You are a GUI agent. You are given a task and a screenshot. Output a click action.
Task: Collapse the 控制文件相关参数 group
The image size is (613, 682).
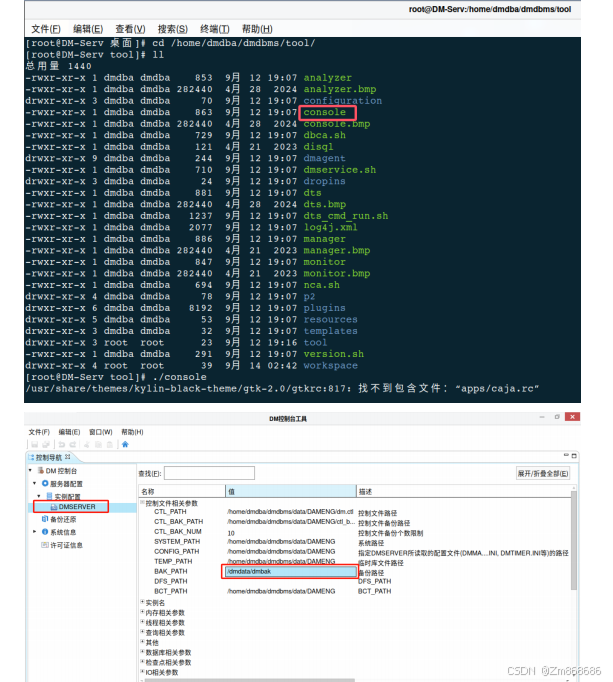point(142,502)
